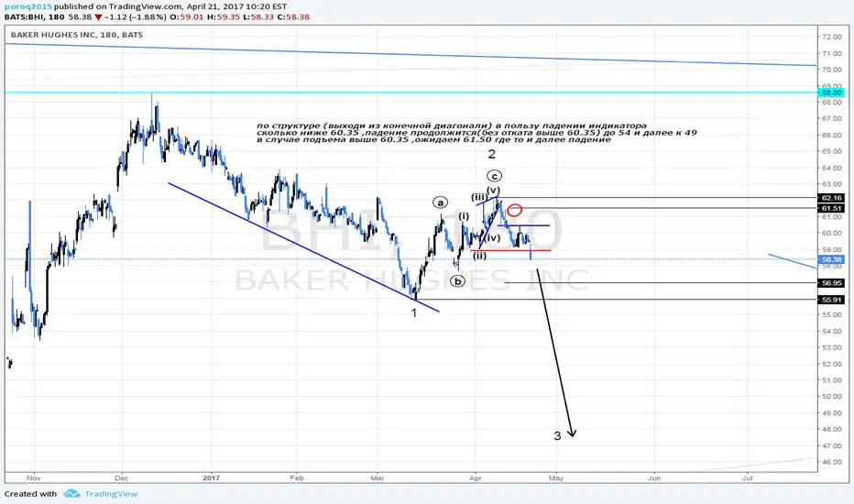Select the (v) subwave label

coord(493,191)
